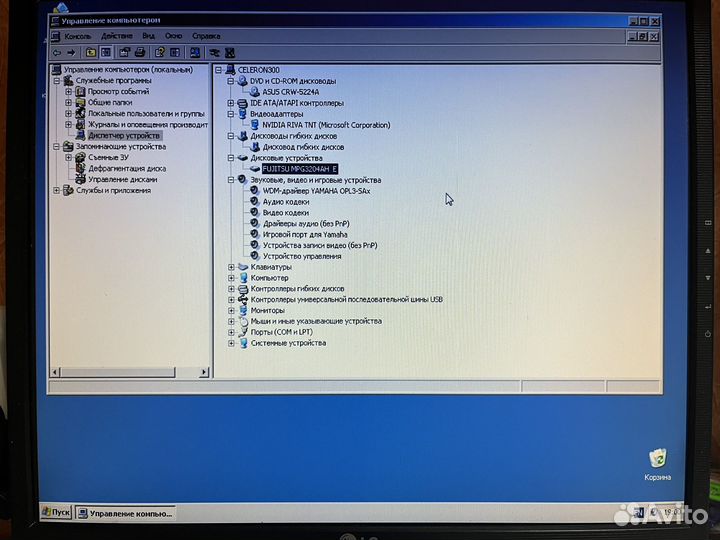This screenshot has height=540, width=720.
Task: Select Устройства записи видео (без PnP)
Action: pos(320,245)
